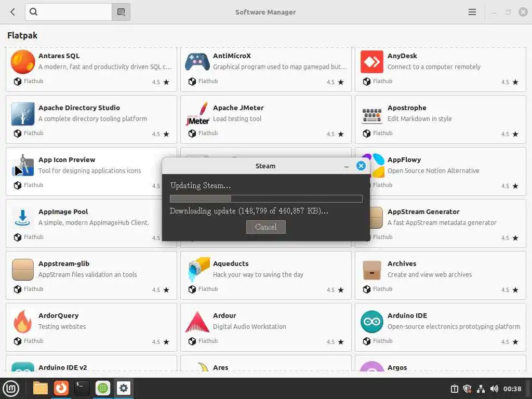This screenshot has width=532, height=399.
Task: Open the Apache JMeter icon
Action: coord(197,114)
